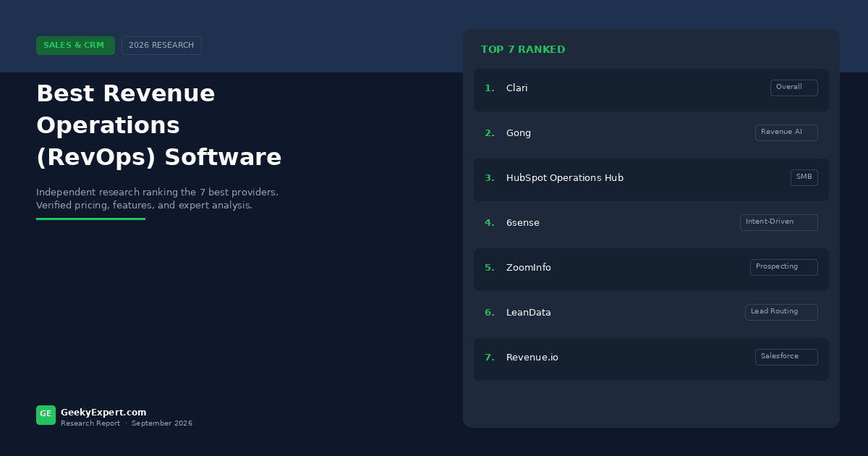Click the rank number 4. label
Screen dimensions: 868x456
coord(490,223)
